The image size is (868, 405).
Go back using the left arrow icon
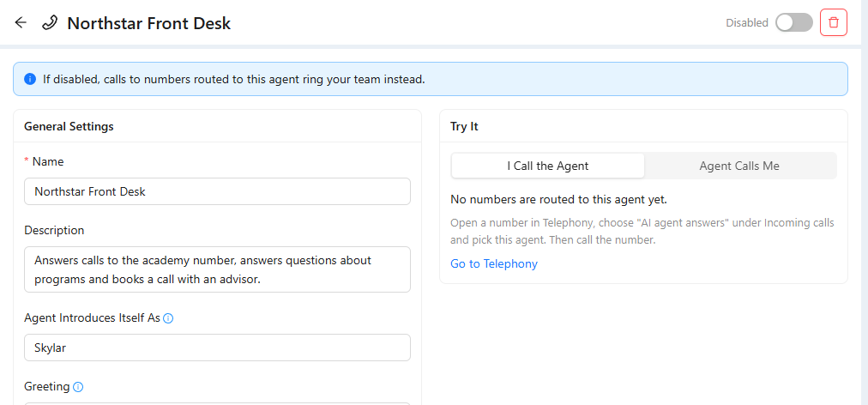[21, 22]
